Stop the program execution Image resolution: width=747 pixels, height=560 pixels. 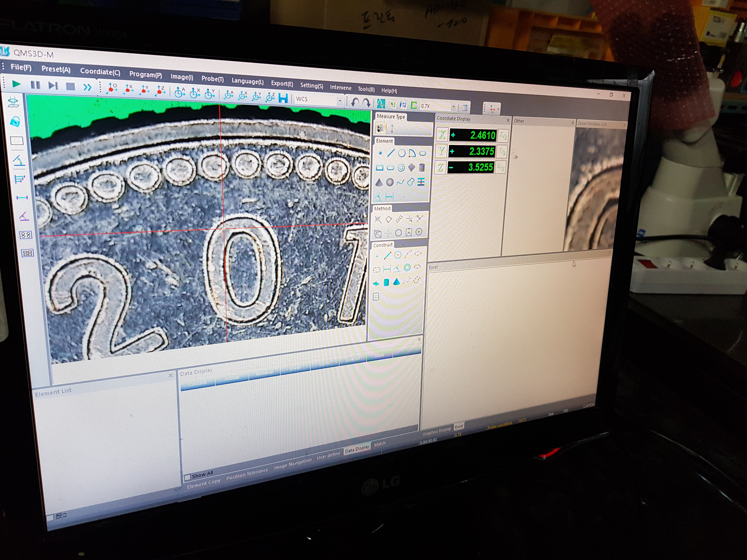pyautogui.click(x=70, y=86)
